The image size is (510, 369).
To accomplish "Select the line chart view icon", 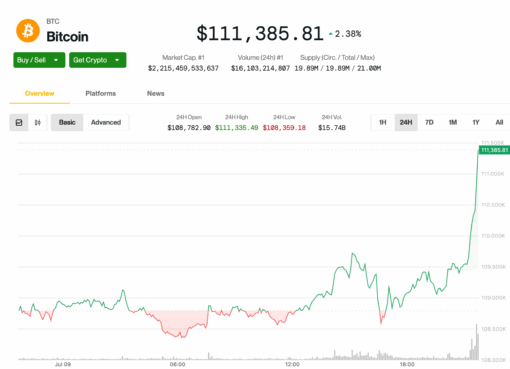I will pyautogui.click(x=19, y=123).
